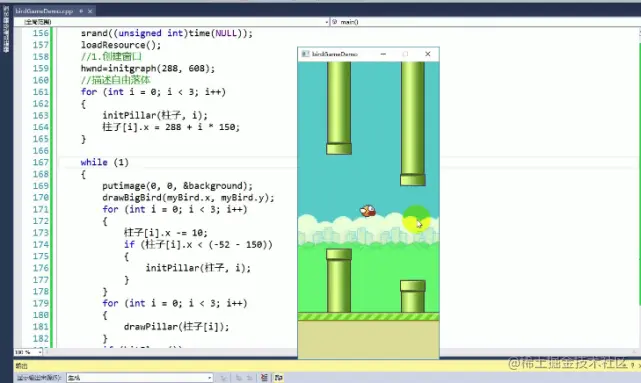Click the "if (柱子[i].x < (-52 - 150))" line
This screenshot has height=383, width=641.
(198, 244)
